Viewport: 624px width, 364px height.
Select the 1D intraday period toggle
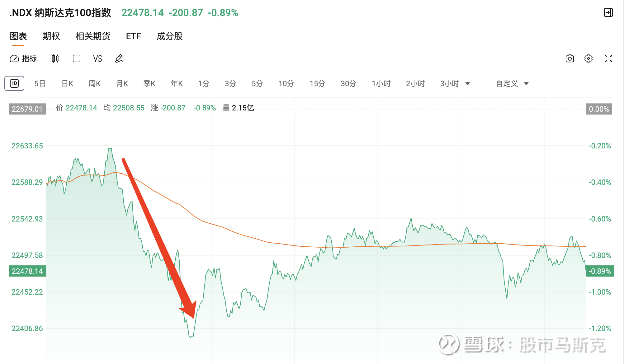click(14, 83)
